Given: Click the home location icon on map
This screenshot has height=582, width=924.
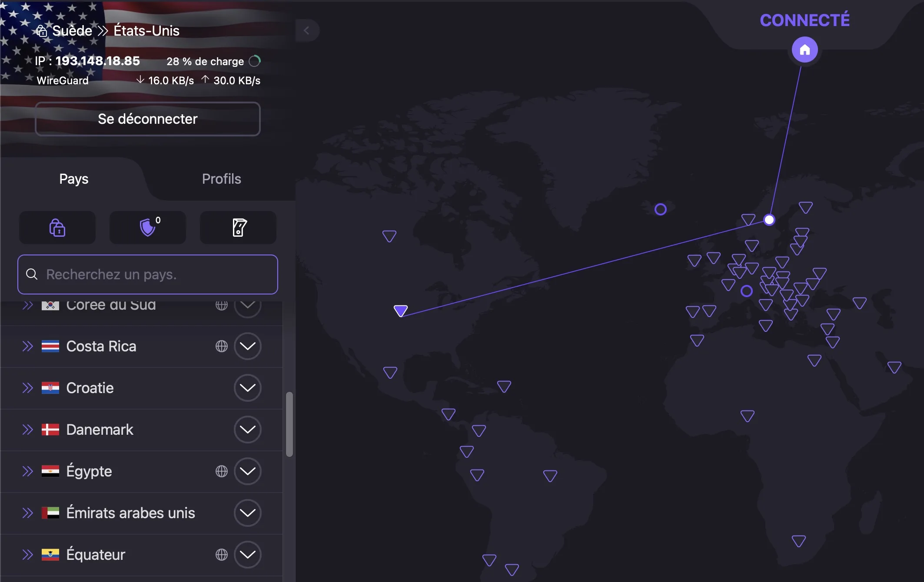Looking at the screenshot, I should click(804, 50).
